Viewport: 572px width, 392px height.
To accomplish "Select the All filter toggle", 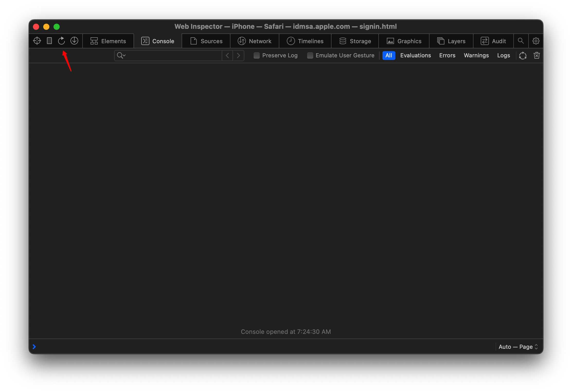I will coord(389,56).
